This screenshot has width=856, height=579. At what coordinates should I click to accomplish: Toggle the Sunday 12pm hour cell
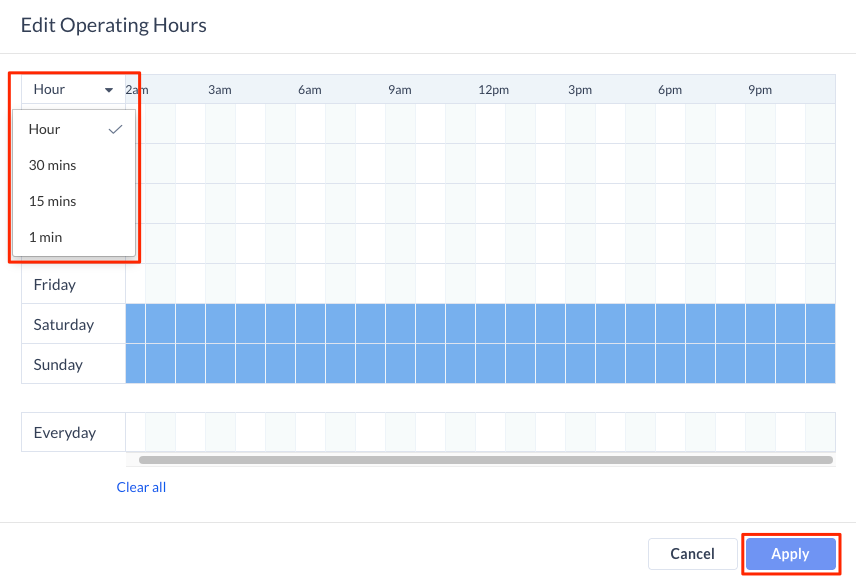(491, 363)
